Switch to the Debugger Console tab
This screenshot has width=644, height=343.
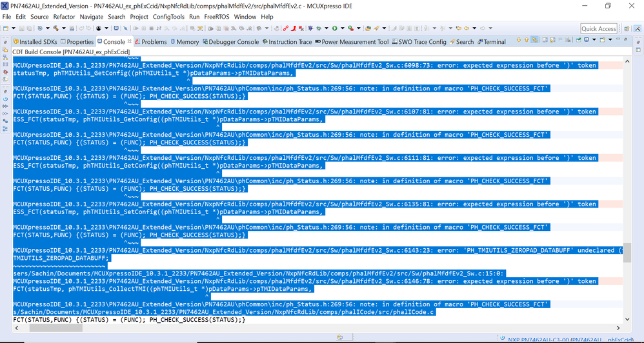[x=231, y=42]
